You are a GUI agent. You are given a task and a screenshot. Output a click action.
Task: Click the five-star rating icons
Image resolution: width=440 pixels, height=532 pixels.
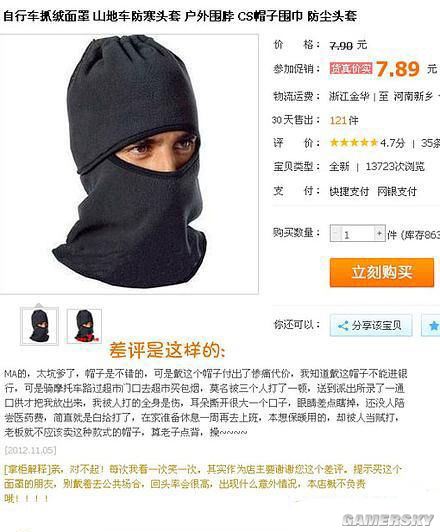[354, 142]
